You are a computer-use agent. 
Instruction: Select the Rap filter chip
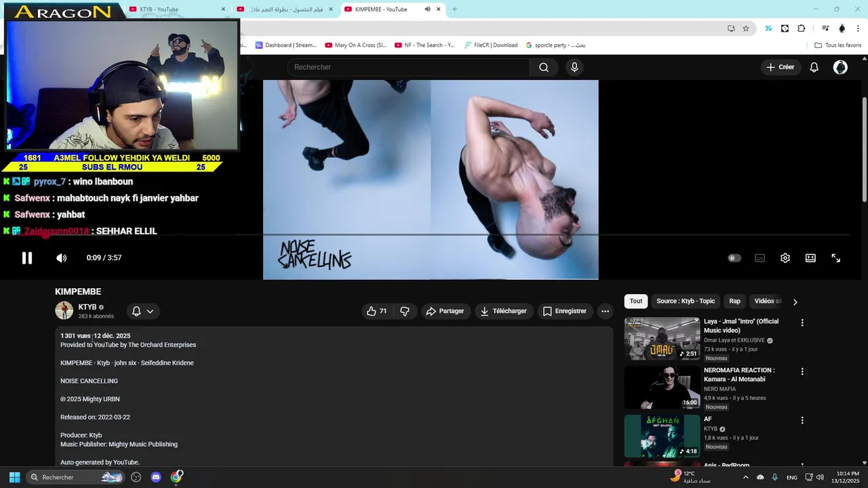(734, 301)
